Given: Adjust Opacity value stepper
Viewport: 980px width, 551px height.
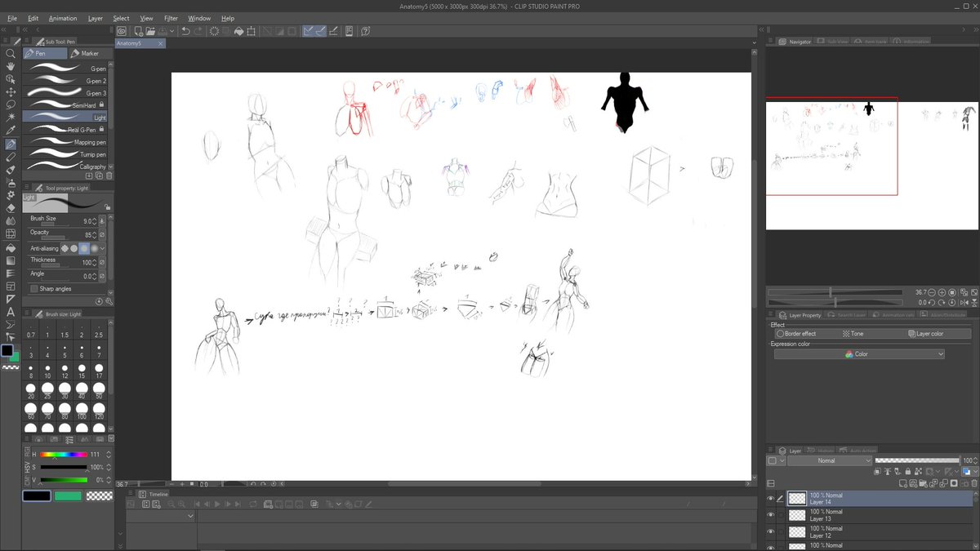Looking at the screenshot, I should click(95, 235).
